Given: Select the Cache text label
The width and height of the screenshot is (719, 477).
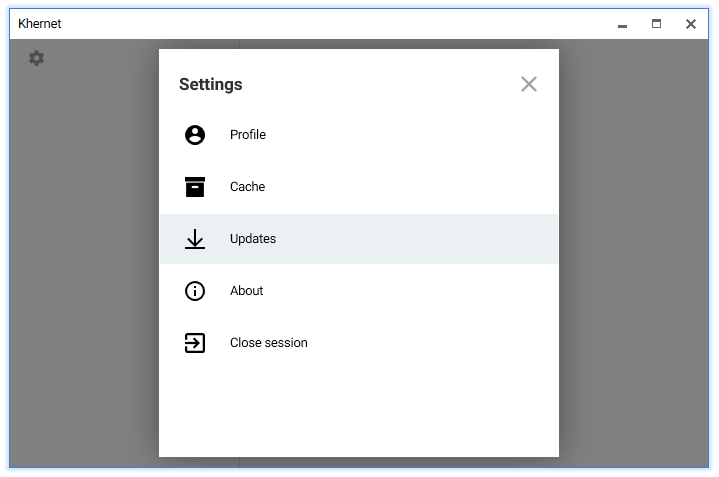Looking at the screenshot, I should click(x=247, y=187).
